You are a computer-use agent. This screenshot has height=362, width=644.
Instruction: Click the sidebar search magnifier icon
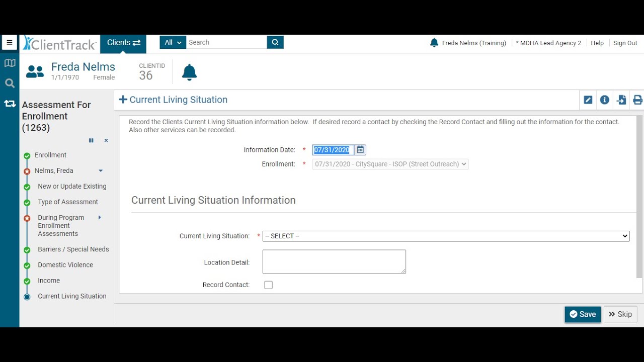click(x=10, y=83)
